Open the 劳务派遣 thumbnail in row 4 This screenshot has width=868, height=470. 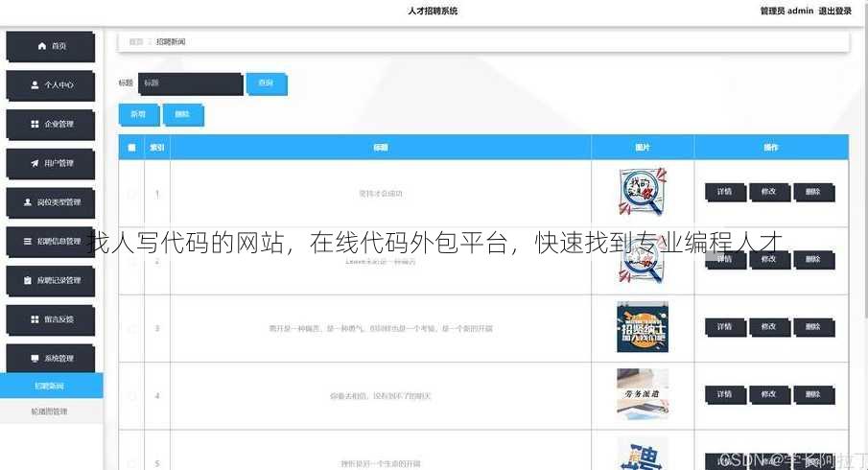tap(643, 394)
